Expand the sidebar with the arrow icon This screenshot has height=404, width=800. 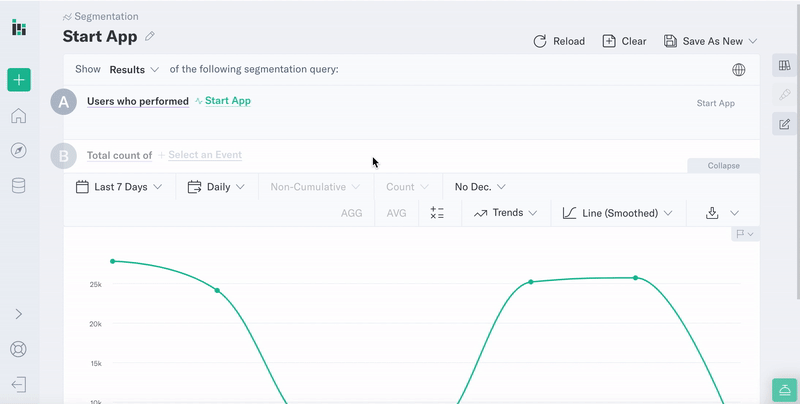pyautogui.click(x=19, y=314)
